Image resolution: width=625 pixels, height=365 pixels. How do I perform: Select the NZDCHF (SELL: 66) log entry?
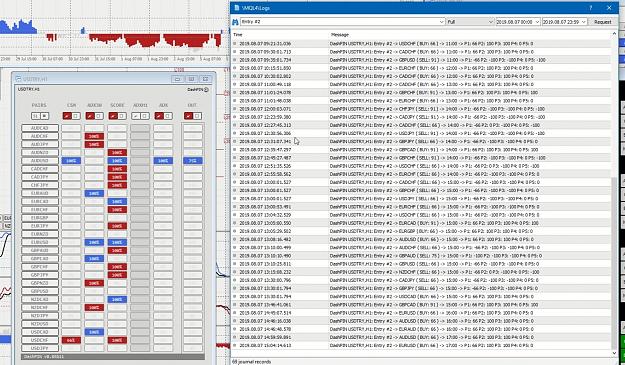coord(421,272)
